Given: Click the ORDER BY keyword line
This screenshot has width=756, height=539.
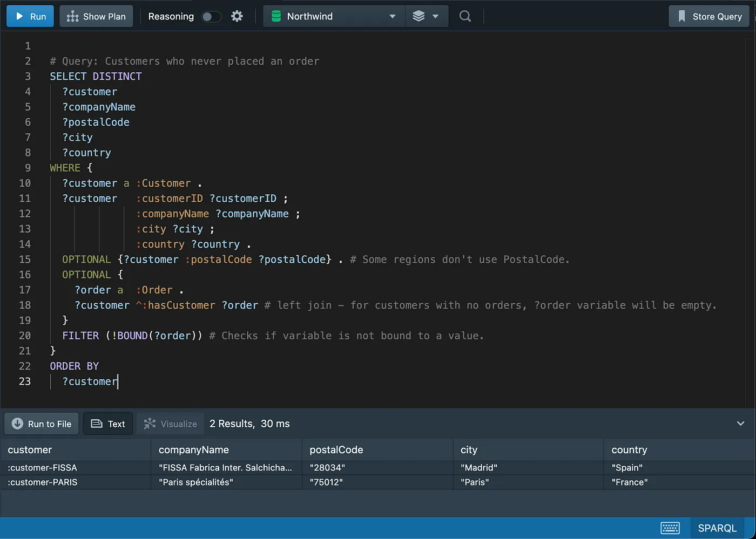Looking at the screenshot, I should pyautogui.click(x=74, y=366).
